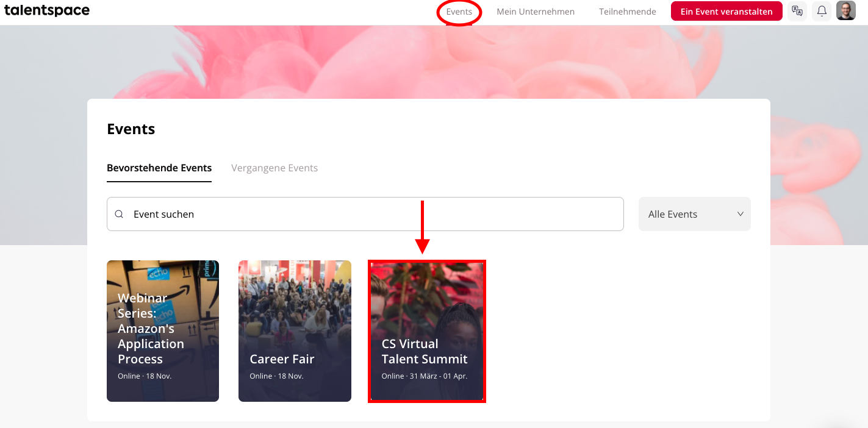This screenshot has width=868, height=428.
Task: Open the language translation icon
Action: coord(797,11)
